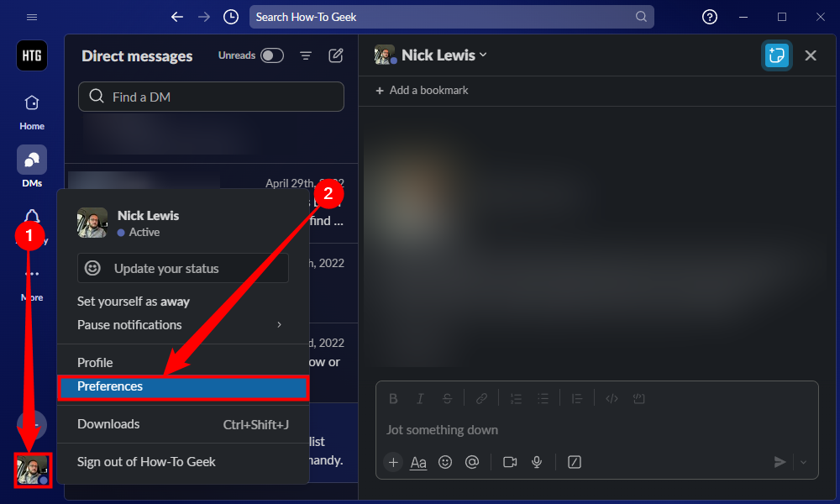
Task: Open the Activity bell icon
Action: pyautogui.click(x=32, y=216)
